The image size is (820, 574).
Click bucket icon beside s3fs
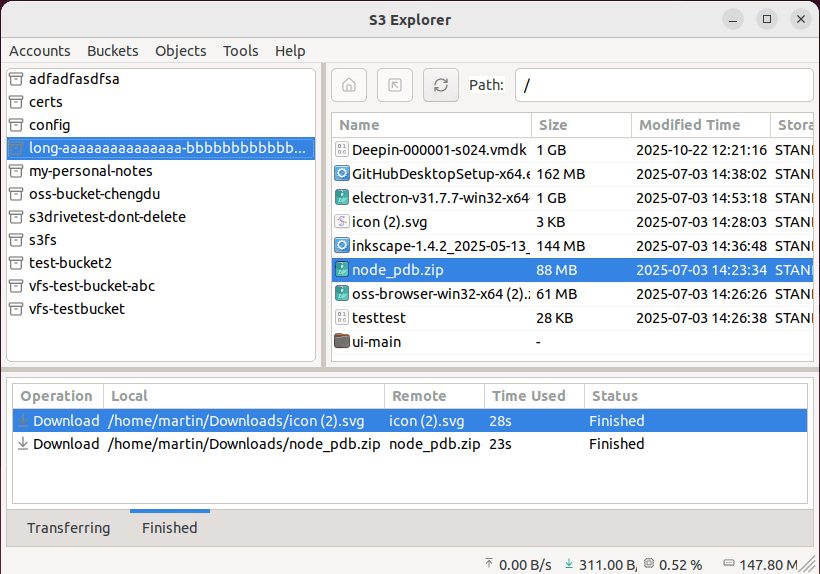[16, 240]
